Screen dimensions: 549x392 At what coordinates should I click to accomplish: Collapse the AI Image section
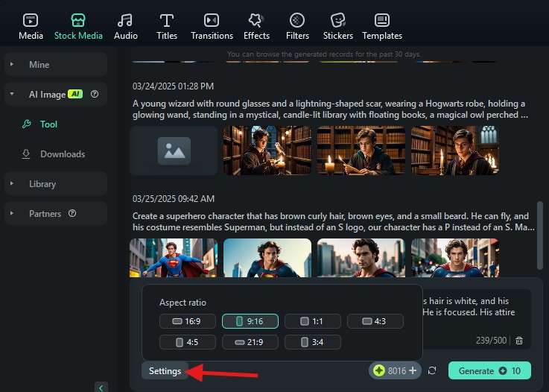(12, 94)
